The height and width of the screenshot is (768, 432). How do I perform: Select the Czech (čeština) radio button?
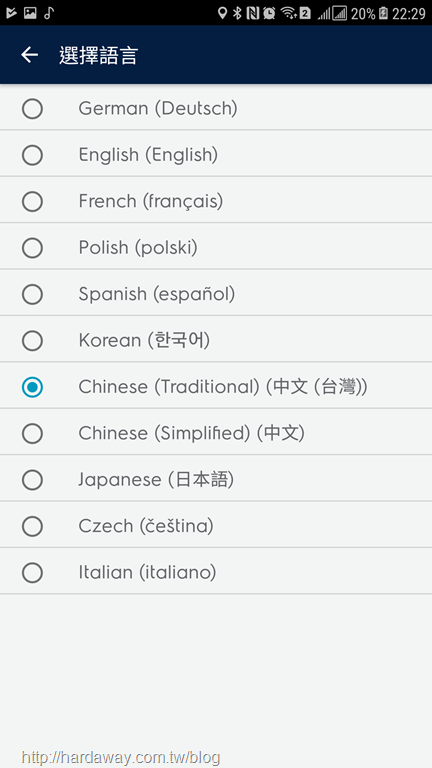pyautogui.click(x=32, y=527)
